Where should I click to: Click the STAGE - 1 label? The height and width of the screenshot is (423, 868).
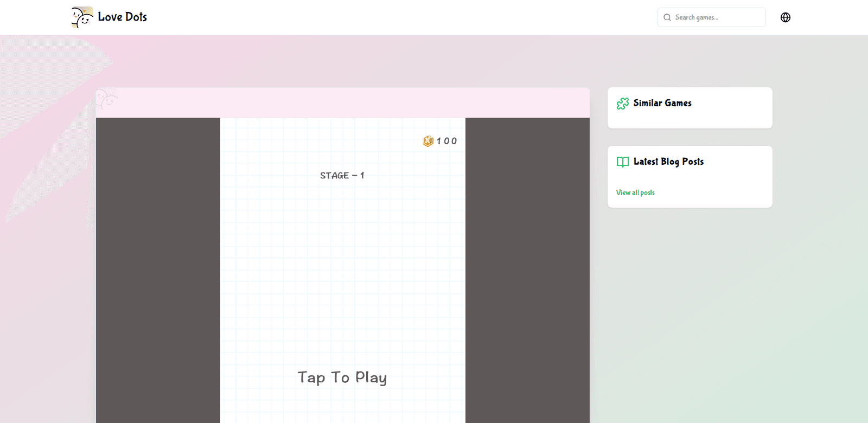(x=342, y=175)
